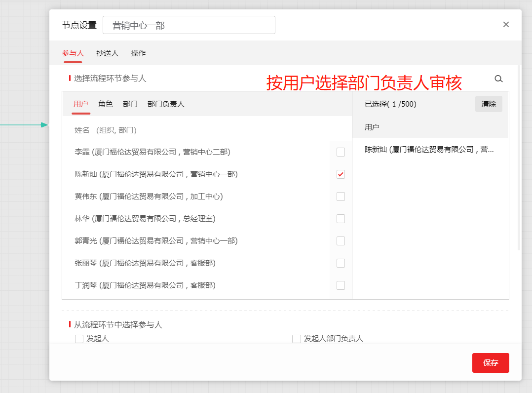This screenshot has width=532, height=393.
Task: Check the checkbox for 丁润琴
Action: tap(341, 285)
